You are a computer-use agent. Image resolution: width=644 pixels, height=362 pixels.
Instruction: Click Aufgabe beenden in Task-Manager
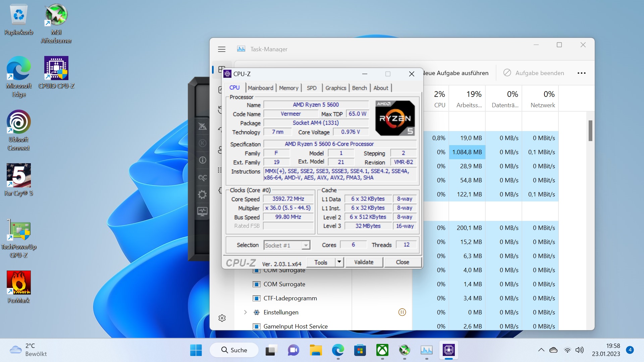coord(534,73)
